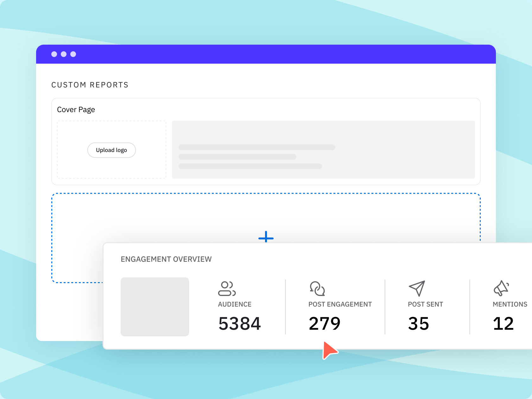Click the blue plus add-section icon

[x=266, y=237]
